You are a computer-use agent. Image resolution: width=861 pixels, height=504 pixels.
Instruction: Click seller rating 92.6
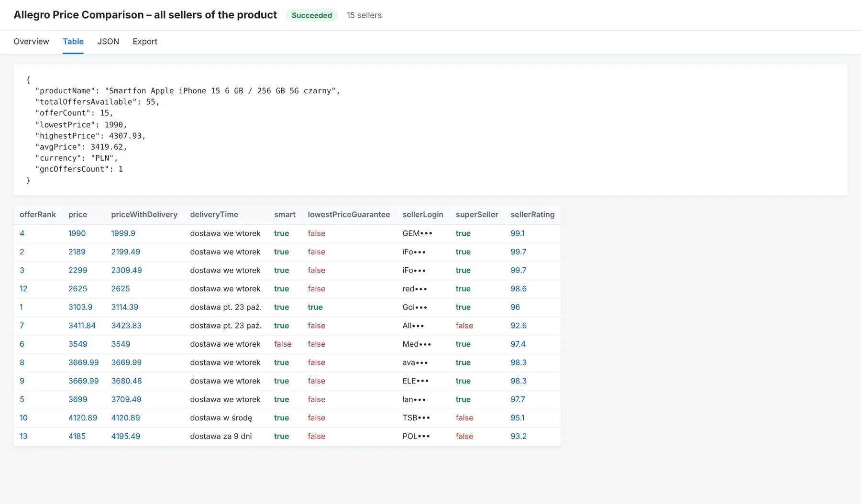pyautogui.click(x=519, y=326)
